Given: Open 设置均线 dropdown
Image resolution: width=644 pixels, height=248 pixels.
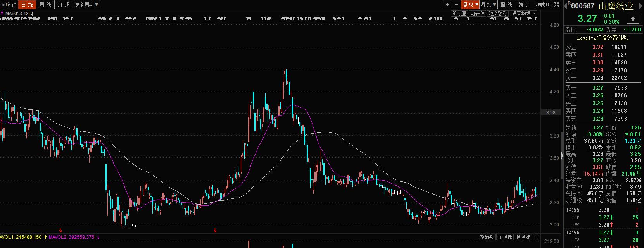Looking at the screenshot, I should pyautogui.click(x=523, y=14).
